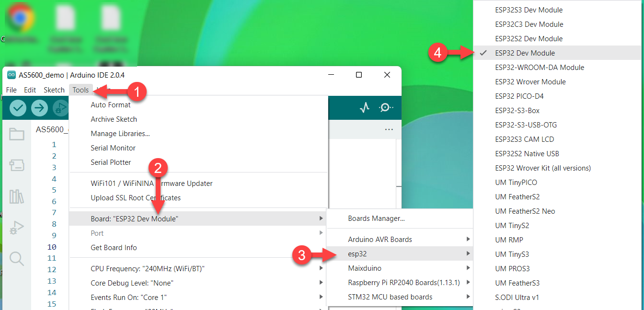644x310 pixels.
Task: Click the Arduino logo in the title bar
Action: click(x=11, y=75)
